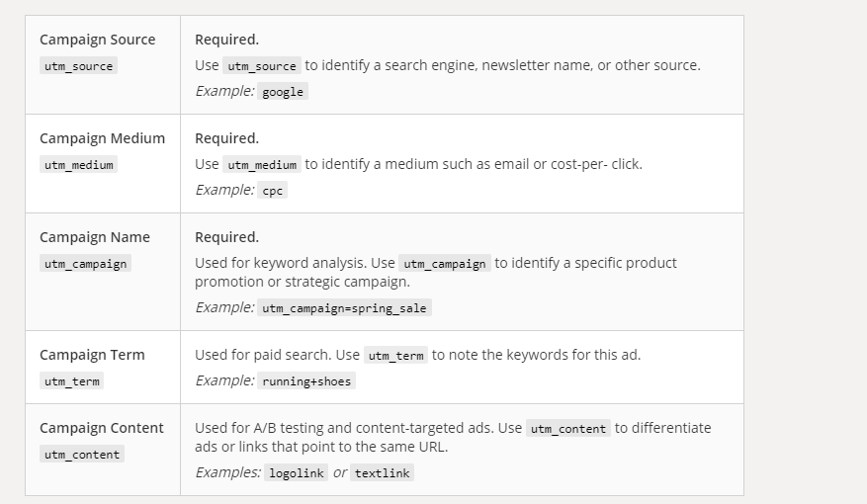Screen dimensions: 867x504
Task: Click the utm_campaign=spring_sale example code
Action: coord(344,307)
